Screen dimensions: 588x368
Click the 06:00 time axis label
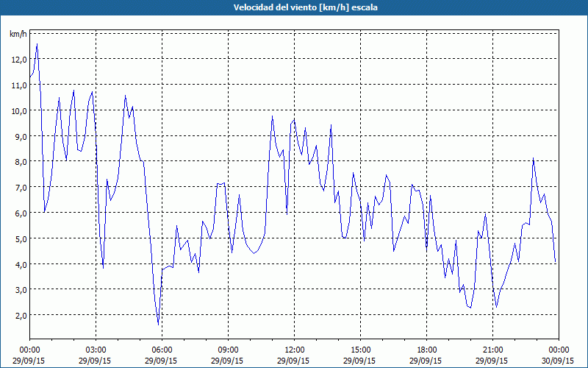click(162, 350)
